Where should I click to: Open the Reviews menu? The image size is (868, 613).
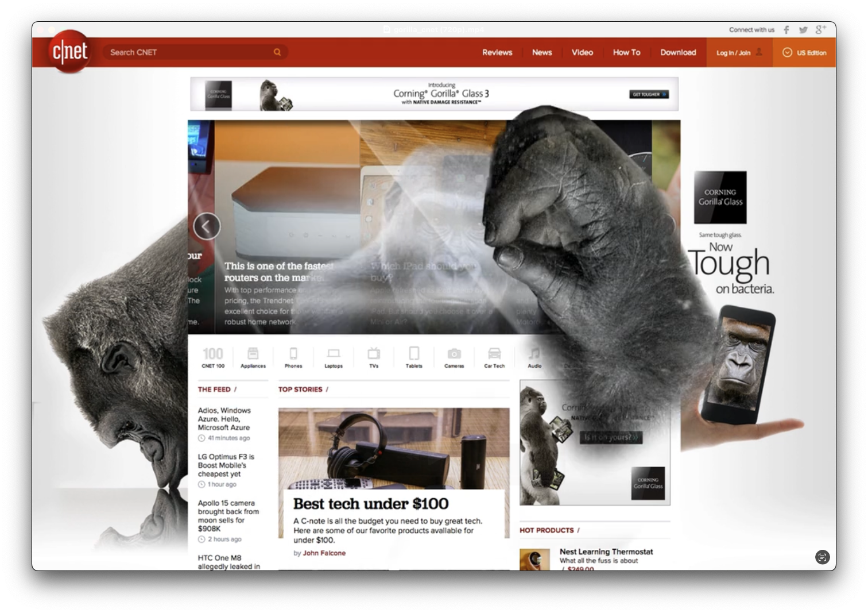497,52
